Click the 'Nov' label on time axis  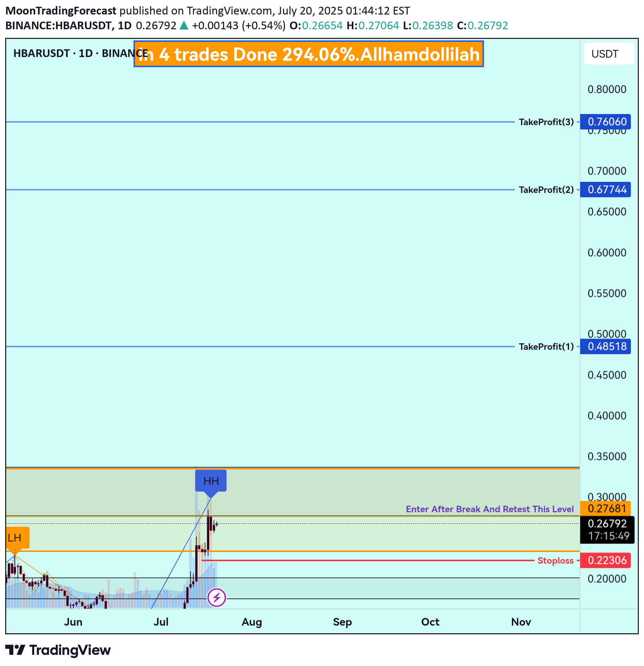(521, 622)
